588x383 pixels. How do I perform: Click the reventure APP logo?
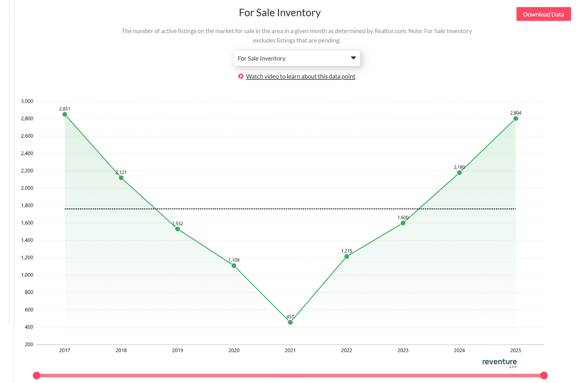[499, 363]
